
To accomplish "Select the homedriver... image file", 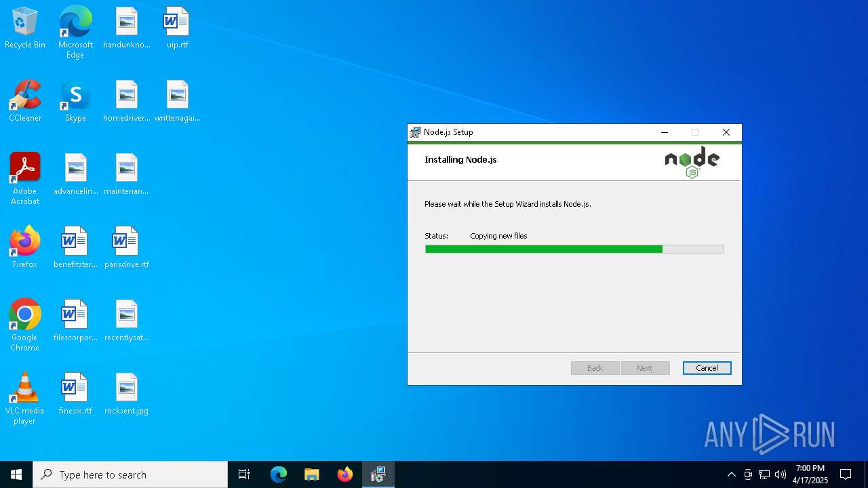I will point(127,102).
